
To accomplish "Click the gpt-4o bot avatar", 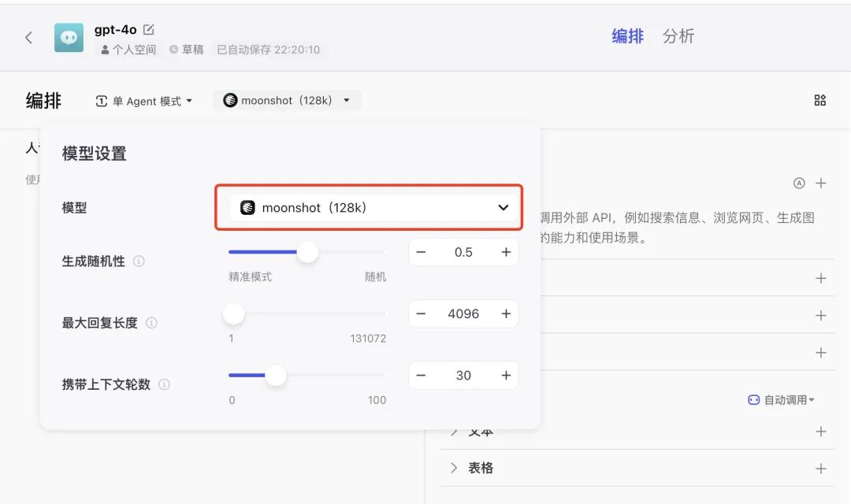I will [69, 38].
